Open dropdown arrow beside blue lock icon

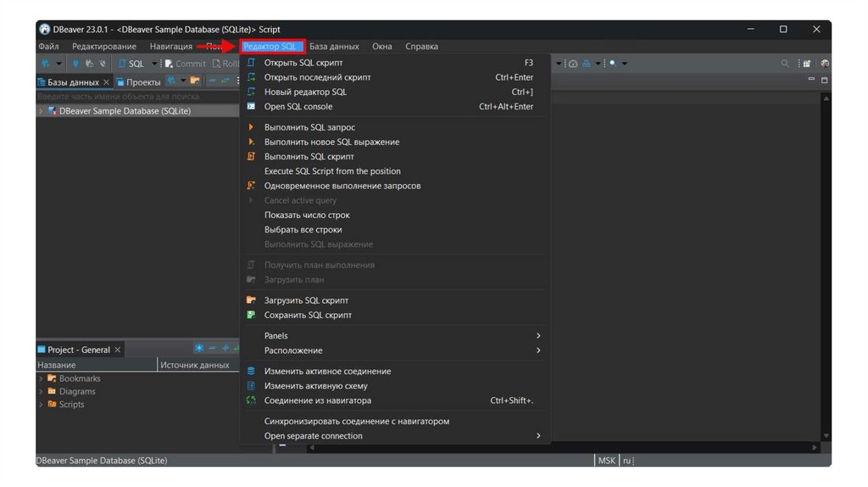598,64
